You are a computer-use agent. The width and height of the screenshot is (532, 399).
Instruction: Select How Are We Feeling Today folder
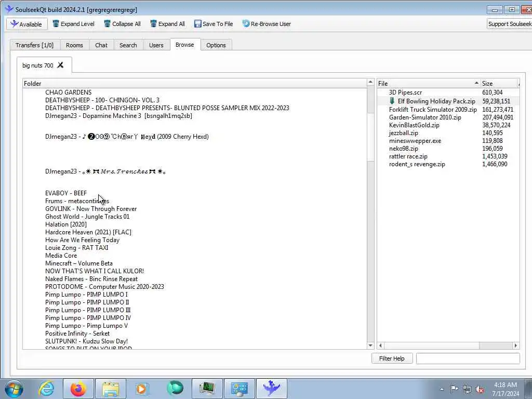[x=82, y=240]
